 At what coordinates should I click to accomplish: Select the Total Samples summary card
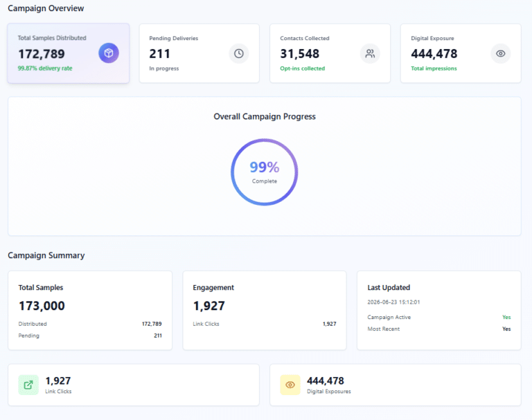pyautogui.click(x=90, y=310)
